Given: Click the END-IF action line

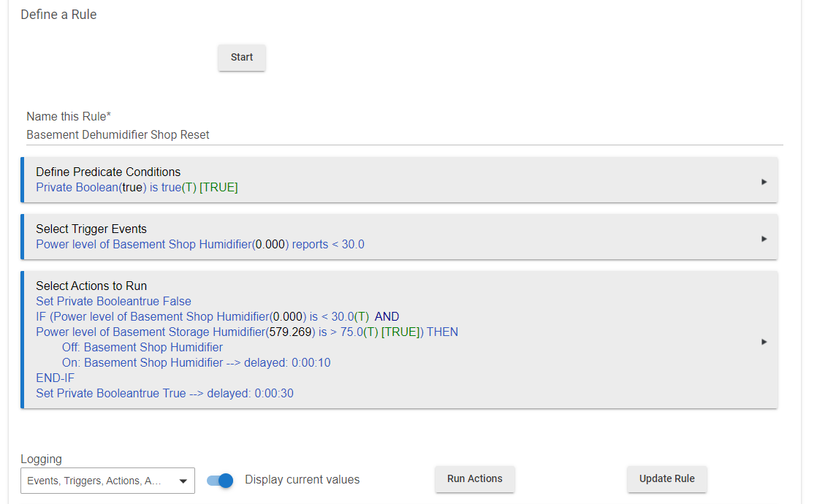Looking at the screenshot, I should (x=56, y=378).
